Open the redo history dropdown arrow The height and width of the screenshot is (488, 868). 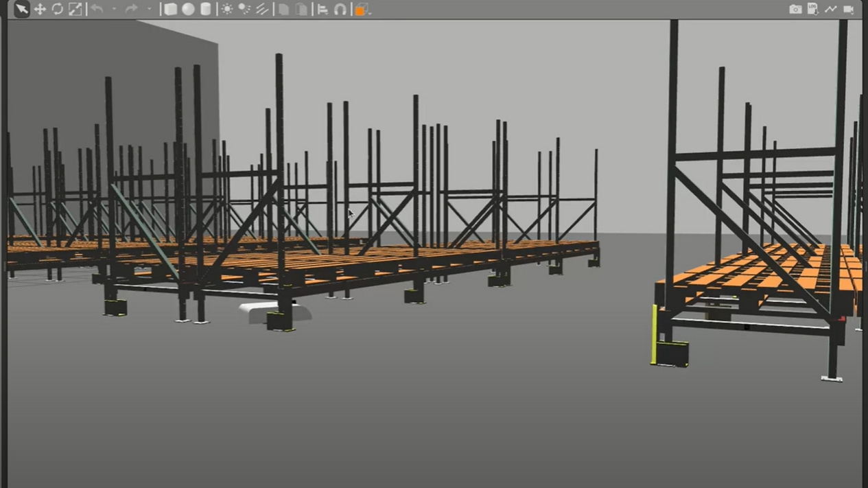[148, 9]
